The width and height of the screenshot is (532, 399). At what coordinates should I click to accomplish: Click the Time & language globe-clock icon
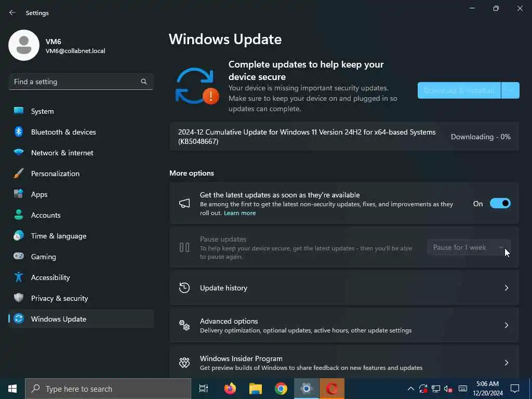tap(19, 235)
